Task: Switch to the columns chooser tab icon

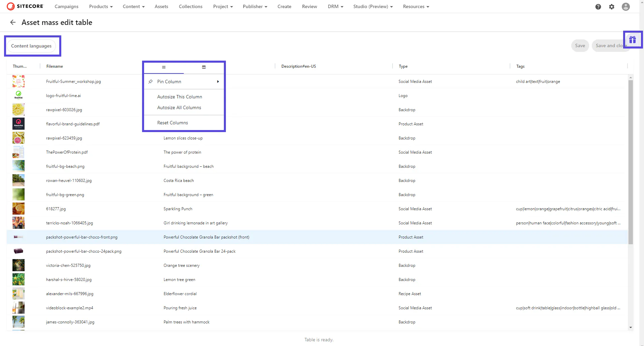Action: 204,67
